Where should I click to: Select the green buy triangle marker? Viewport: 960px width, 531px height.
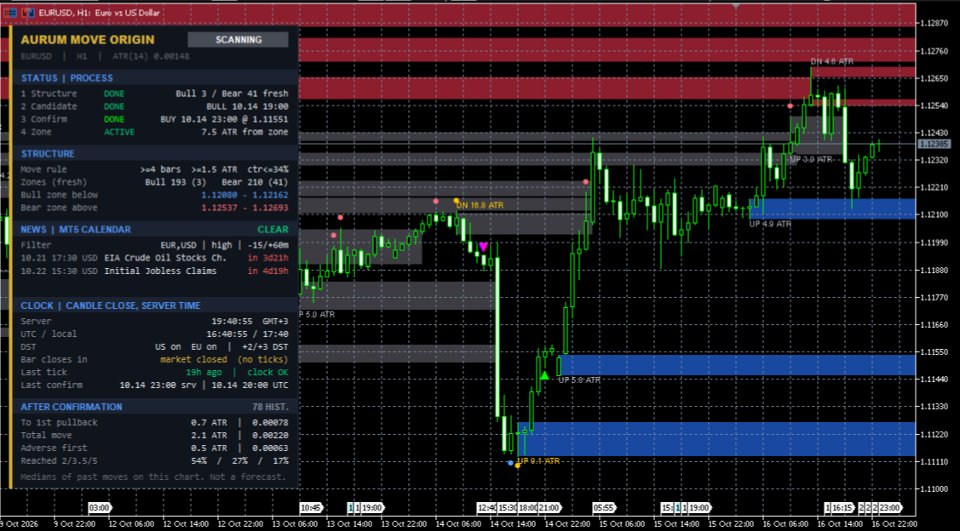[544, 375]
